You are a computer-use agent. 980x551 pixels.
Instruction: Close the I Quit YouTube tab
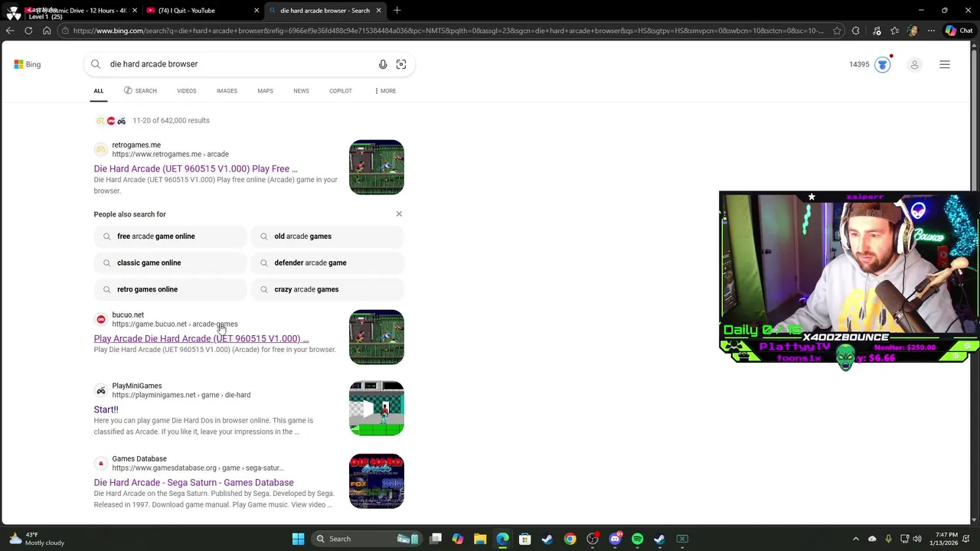click(x=256, y=11)
